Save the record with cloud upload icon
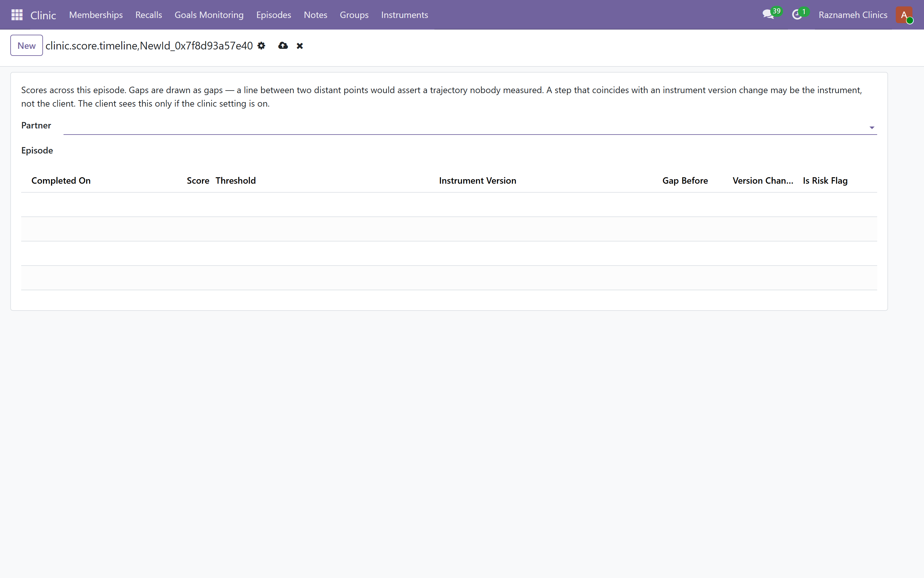 pyautogui.click(x=283, y=46)
